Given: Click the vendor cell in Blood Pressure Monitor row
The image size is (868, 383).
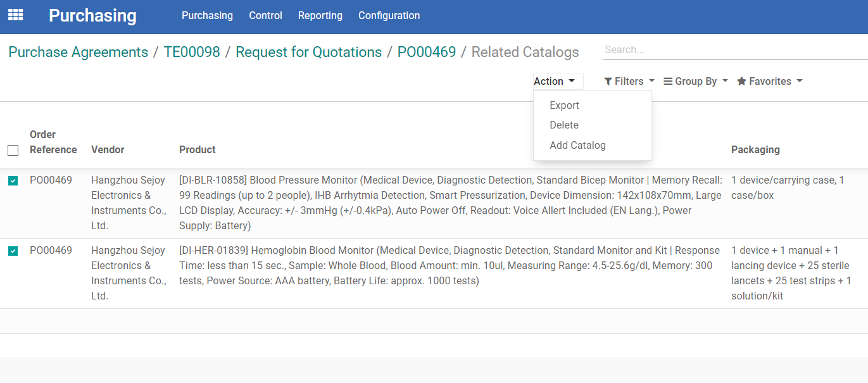Looking at the screenshot, I should (x=129, y=203).
